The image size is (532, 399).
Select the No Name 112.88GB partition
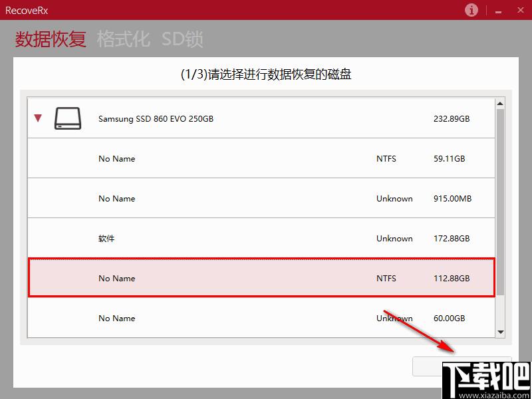click(261, 278)
